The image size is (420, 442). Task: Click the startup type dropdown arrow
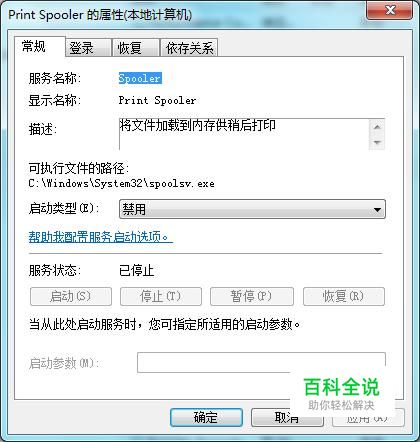click(377, 209)
